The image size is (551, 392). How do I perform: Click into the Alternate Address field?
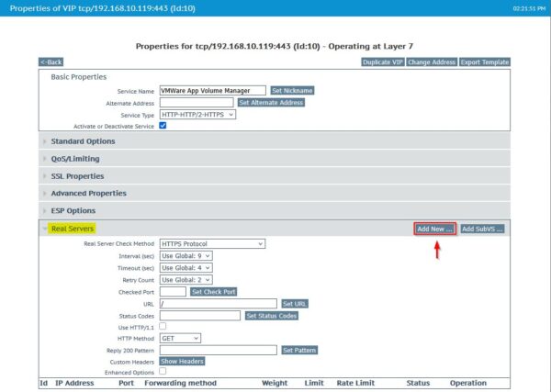coord(197,103)
